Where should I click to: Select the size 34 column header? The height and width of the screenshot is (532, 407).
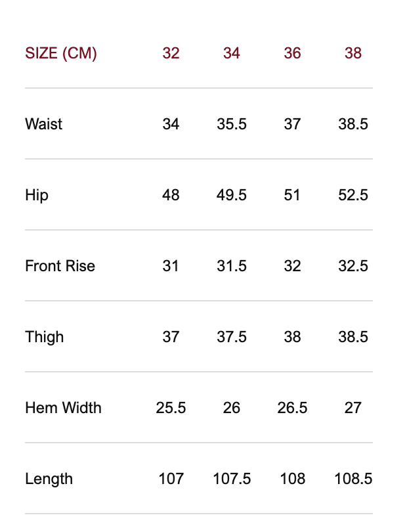232,53
